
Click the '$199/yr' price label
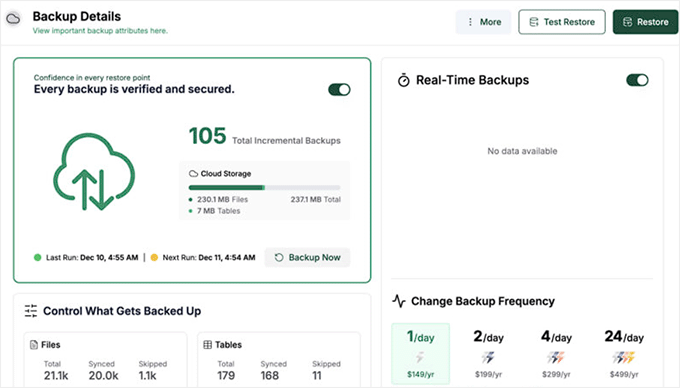488,374
